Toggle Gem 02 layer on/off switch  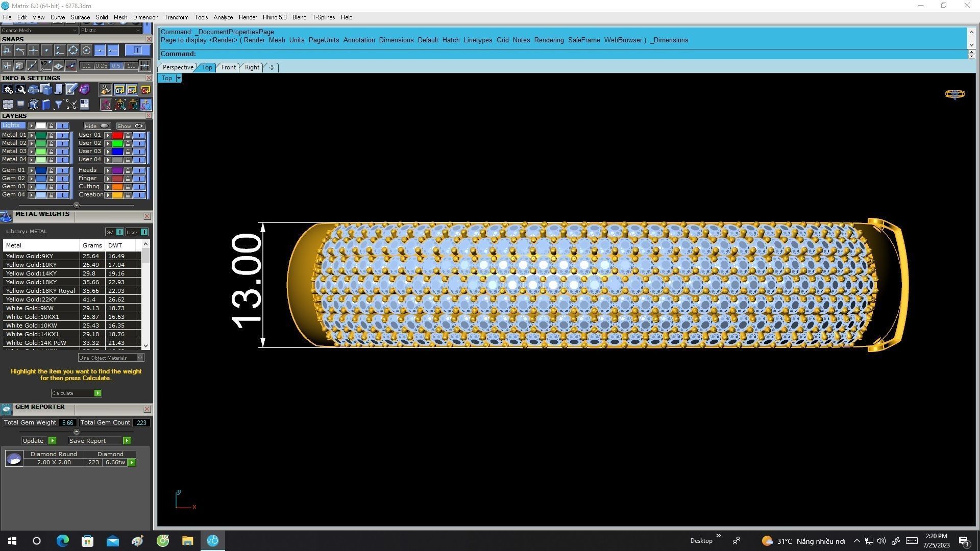click(62, 179)
